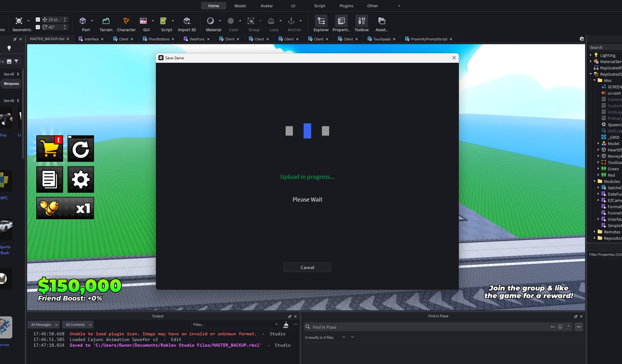622x364 pixels.
Task: Toggle the move snap 25 studs checkbox
Action: [x=38, y=19]
